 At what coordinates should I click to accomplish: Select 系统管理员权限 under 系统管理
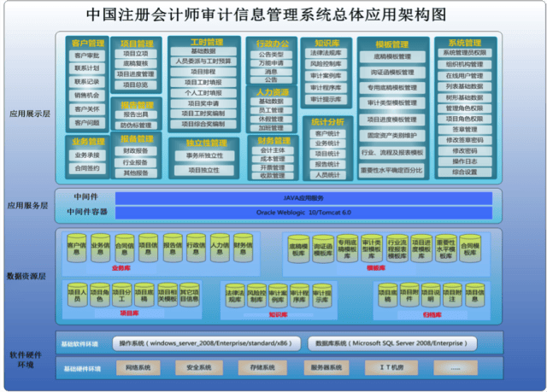[x=465, y=53]
